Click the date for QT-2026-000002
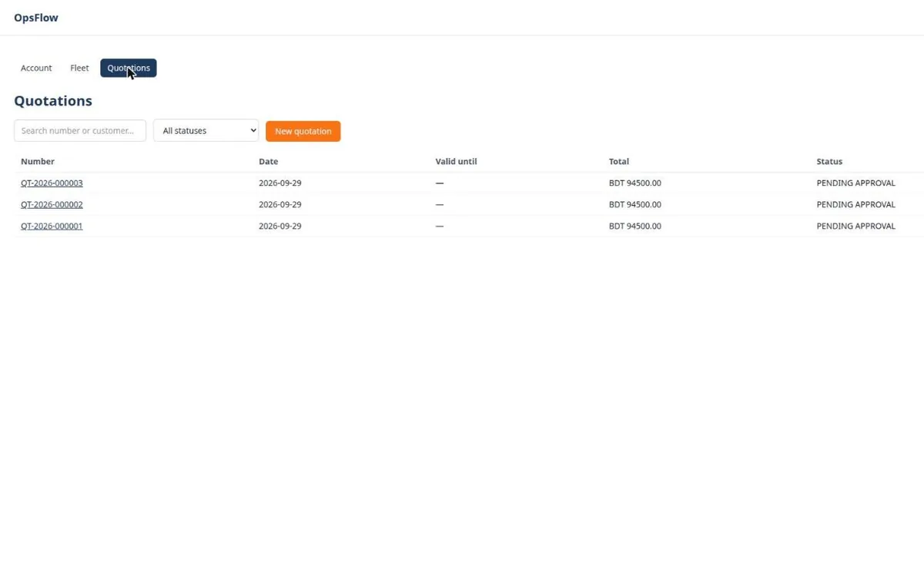 tap(280, 205)
